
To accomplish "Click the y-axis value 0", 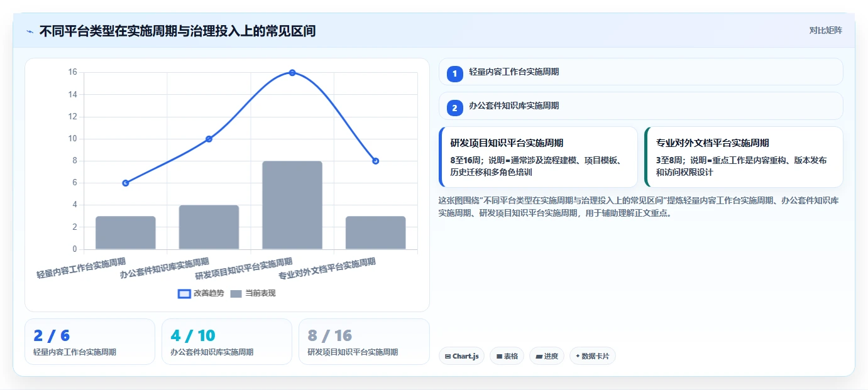I will click(x=75, y=249).
